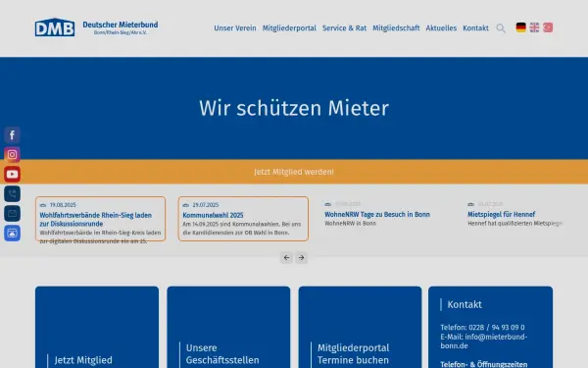The width and height of the screenshot is (588, 368).
Task: Open the Instagram sidebar icon
Action: point(12,154)
